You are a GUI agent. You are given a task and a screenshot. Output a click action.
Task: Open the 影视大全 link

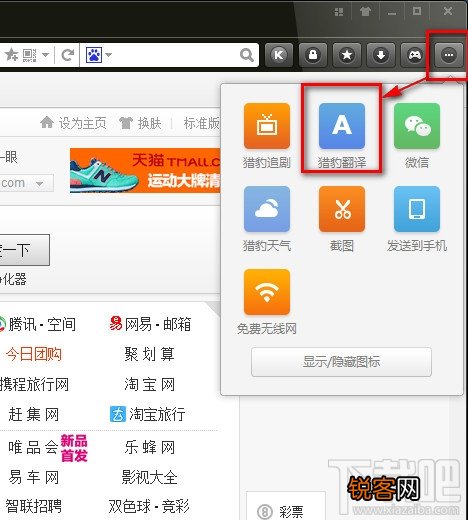pyautogui.click(x=149, y=477)
